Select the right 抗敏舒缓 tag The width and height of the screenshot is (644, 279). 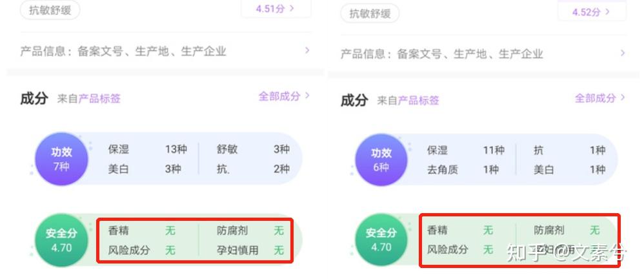tap(370, 13)
